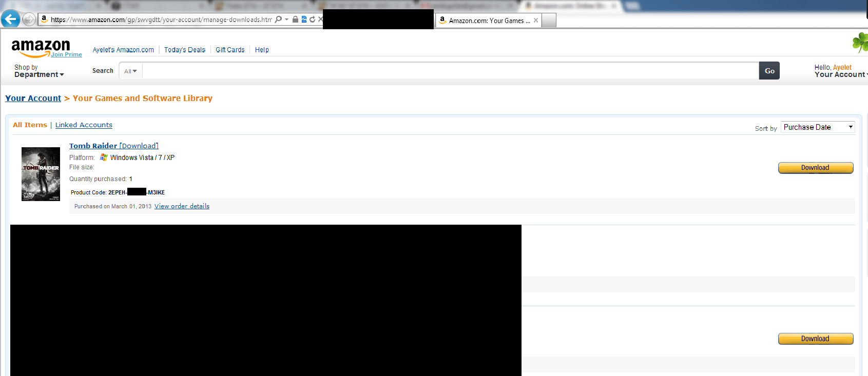The width and height of the screenshot is (868, 376).
Task: Open Ayelet's Amazon.com link
Action: 123,50
